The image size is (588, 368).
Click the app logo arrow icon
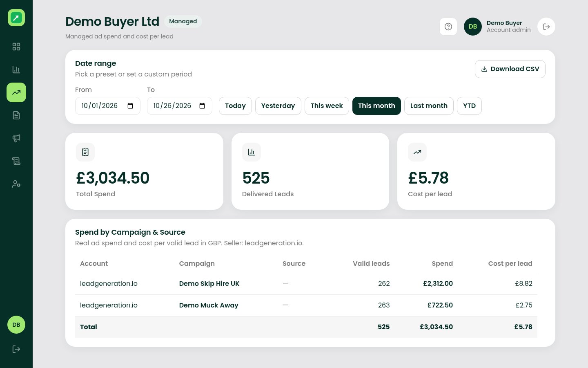[16, 18]
